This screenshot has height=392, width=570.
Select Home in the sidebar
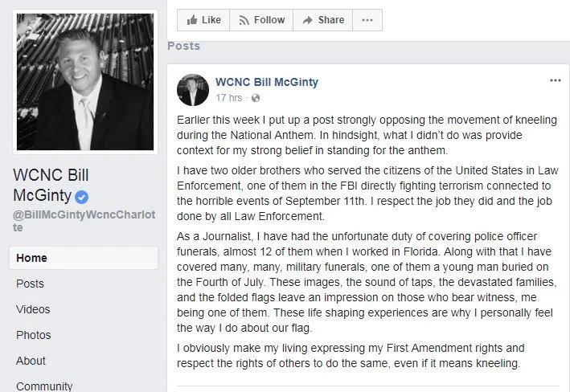point(84,258)
